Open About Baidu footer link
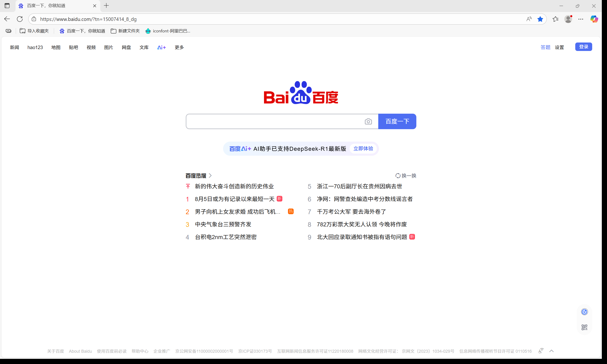This screenshot has width=607, height=364. (x=80, y=351)
